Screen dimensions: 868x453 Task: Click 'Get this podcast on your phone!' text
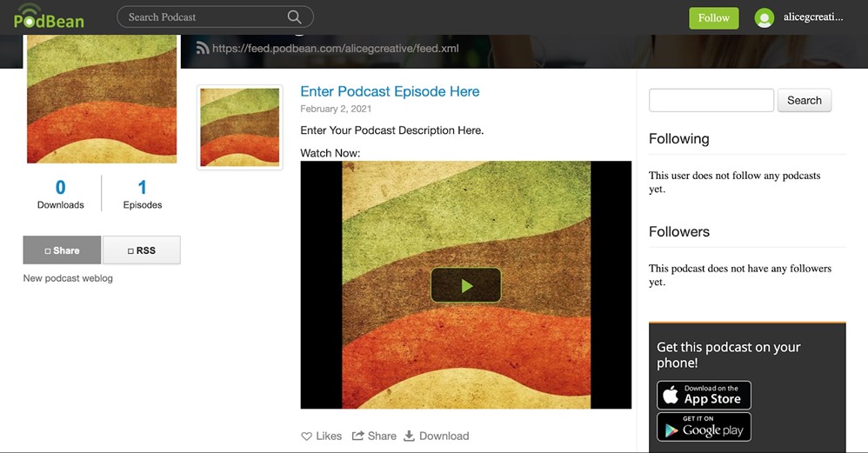tap(729, 355)
